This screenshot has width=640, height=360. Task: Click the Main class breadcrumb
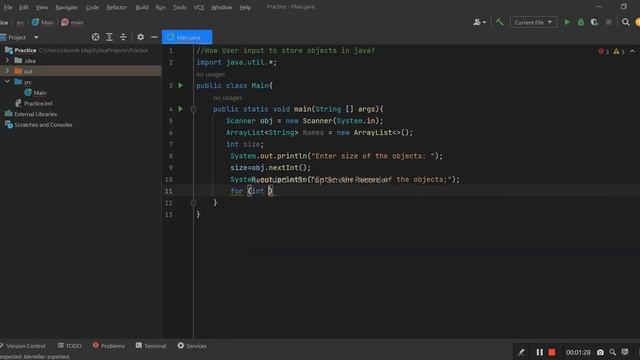(43, 22)
